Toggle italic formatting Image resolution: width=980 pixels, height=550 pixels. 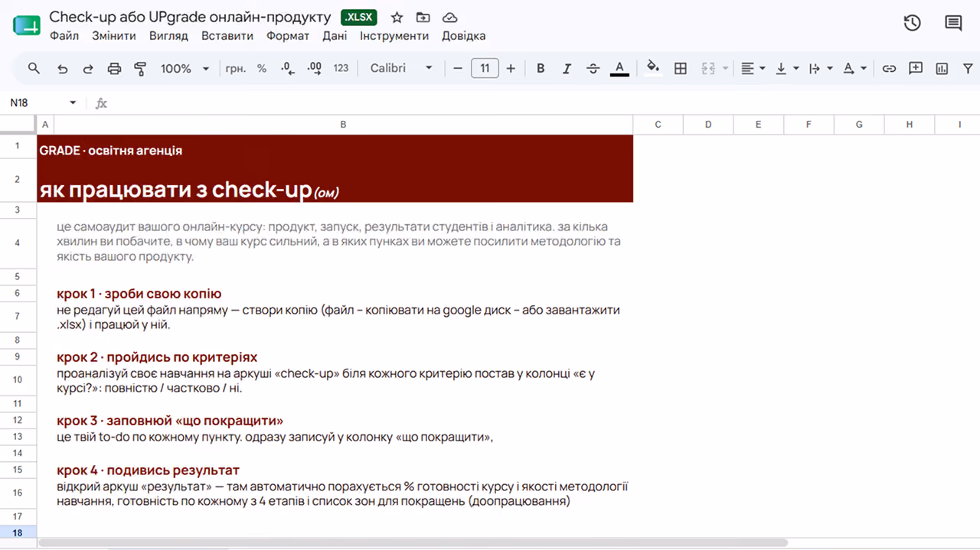(567, 68)
